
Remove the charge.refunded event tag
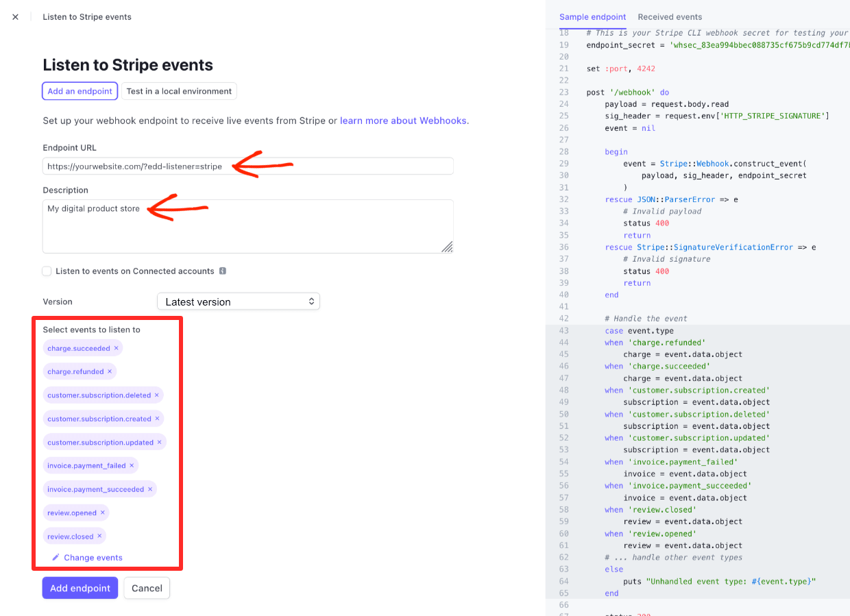coord(110,371)
